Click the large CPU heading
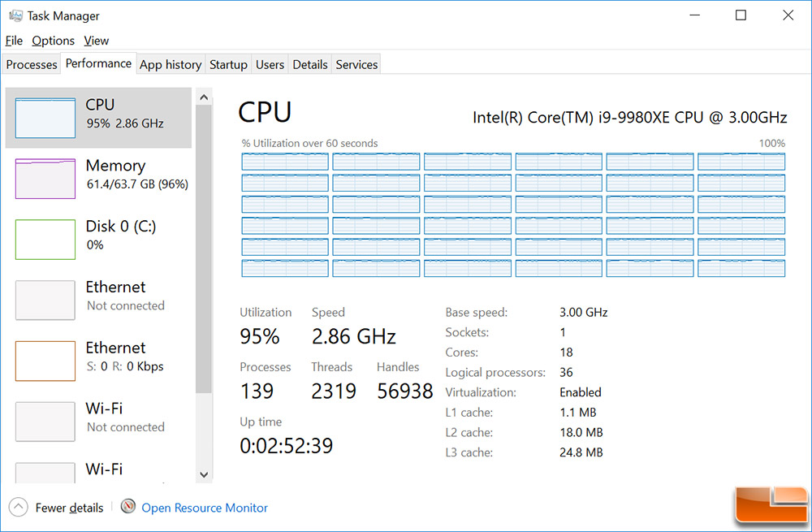Screen dimensions: 812x532 click(265, 112)
